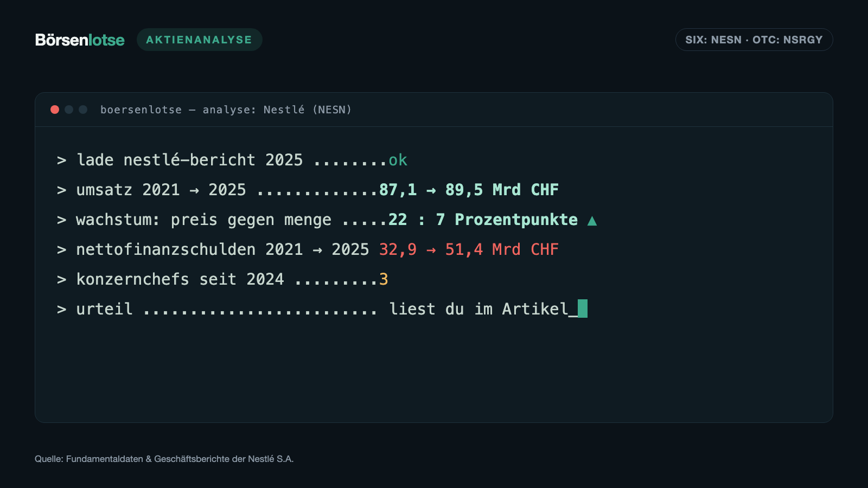Click the green up-triangle after Prozentpunkte
This screenshot has height=488, width=868.
(592, 221)
